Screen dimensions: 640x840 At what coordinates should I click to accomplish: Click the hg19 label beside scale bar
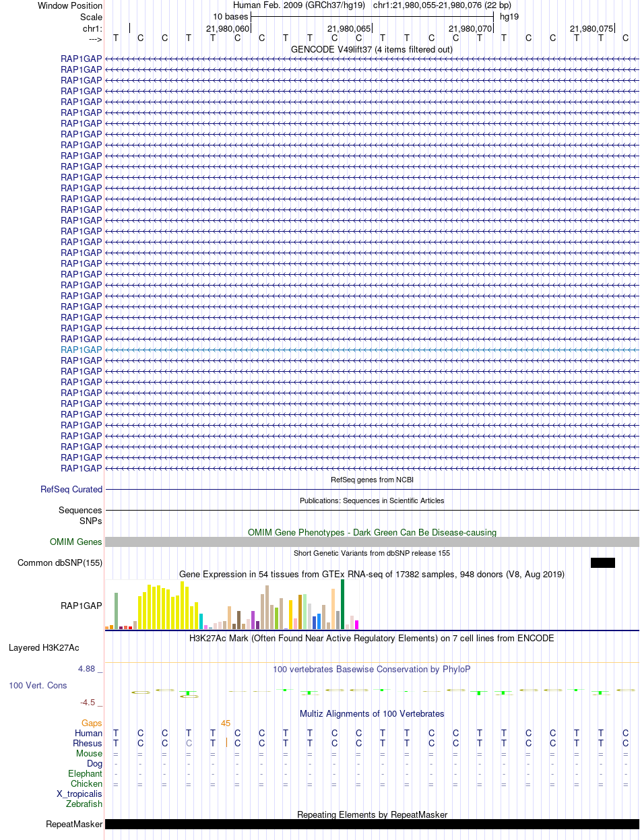(x=509, y=17)
